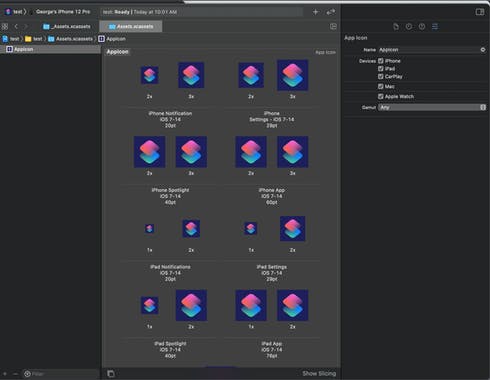Image resolution: width=490 pixels, height=380 pixels.
Task: Toggle the inspectors panel visibility icon
Action: click(x=480, y=12)
